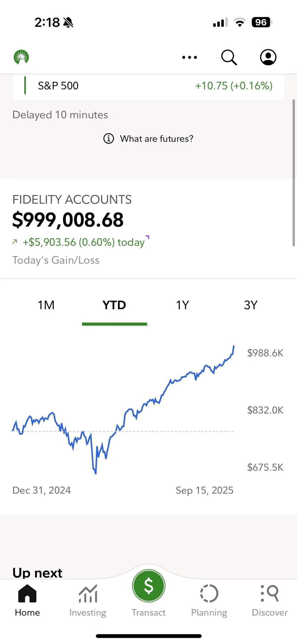Switch chart range to 1Y
The width and height of the screenshot is (297, 644).
182,305
